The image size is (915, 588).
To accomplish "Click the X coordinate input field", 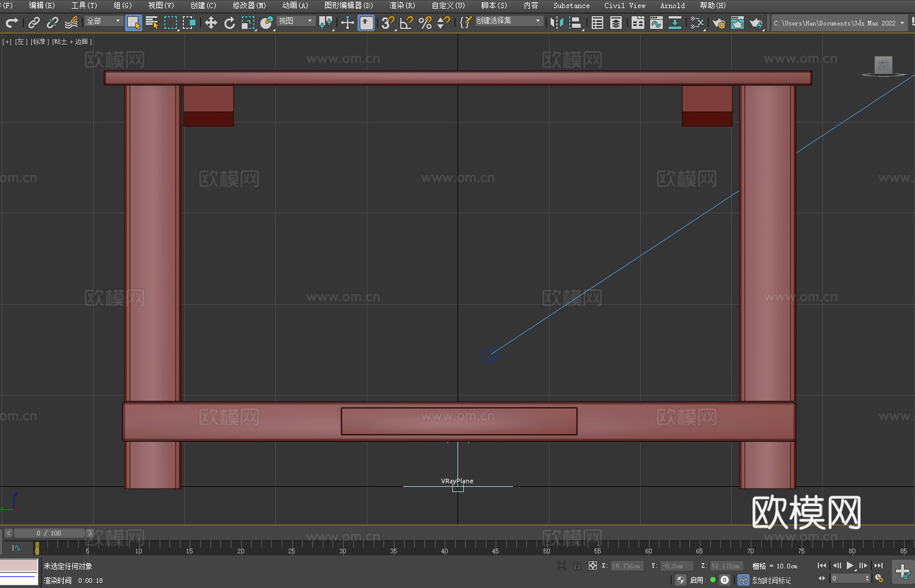I will tap(626, 566).
